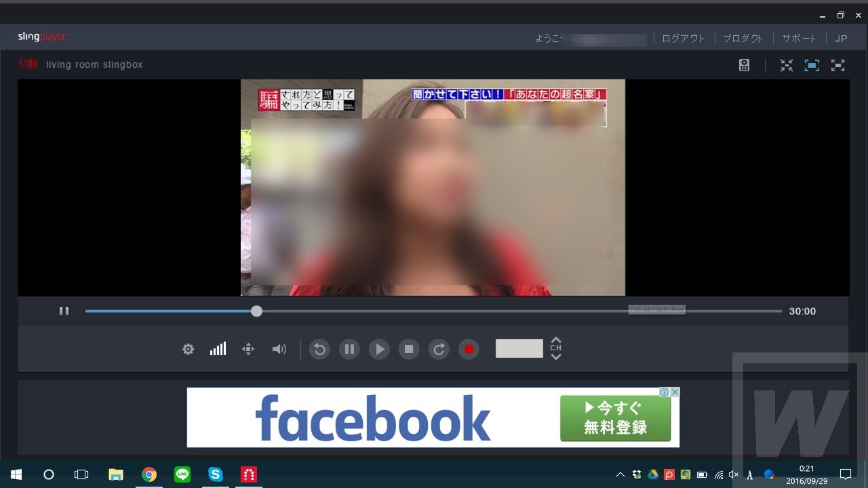Open Skype from the taskbar
The height and width of the screenshot is (488, 868).
click(216, 474)
